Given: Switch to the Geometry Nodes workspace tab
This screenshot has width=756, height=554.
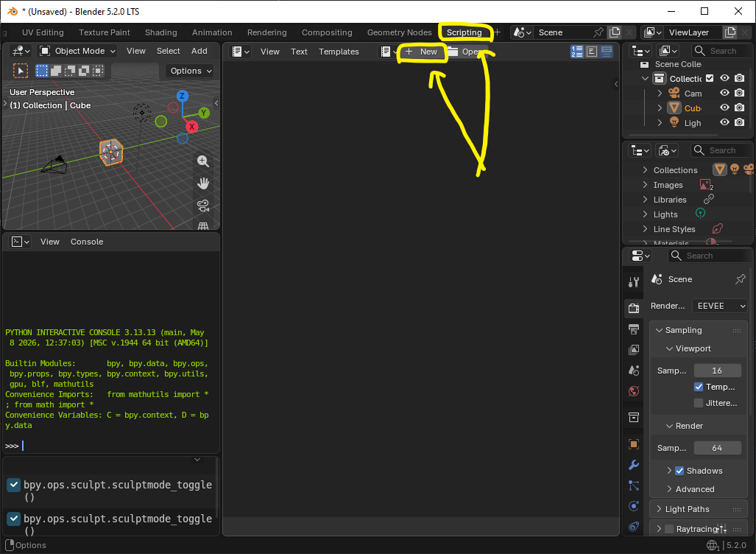Looking at the screenshot, I should 399,32.
